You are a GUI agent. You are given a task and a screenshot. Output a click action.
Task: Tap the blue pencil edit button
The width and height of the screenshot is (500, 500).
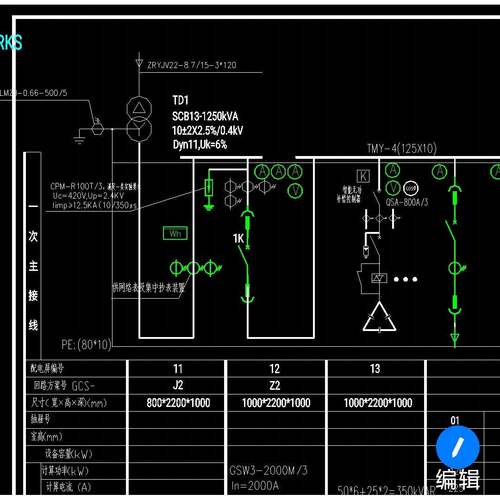[x=458, y=447]
